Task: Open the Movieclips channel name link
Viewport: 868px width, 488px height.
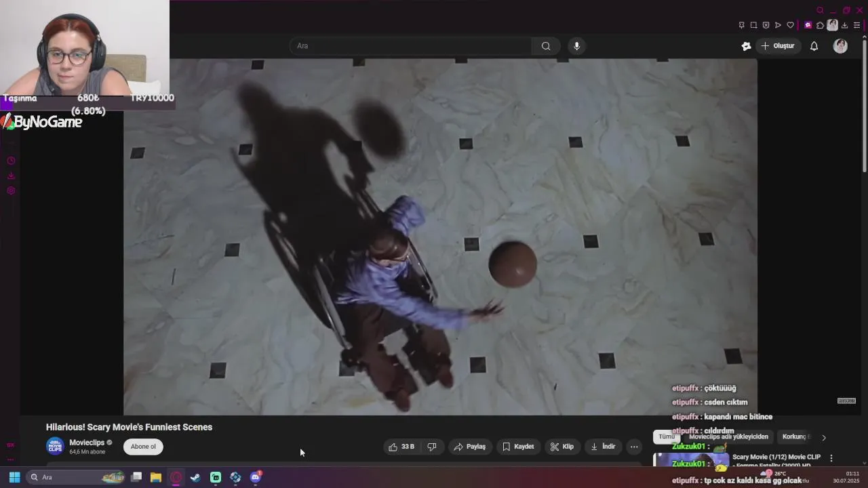Action: pos(87,443)
